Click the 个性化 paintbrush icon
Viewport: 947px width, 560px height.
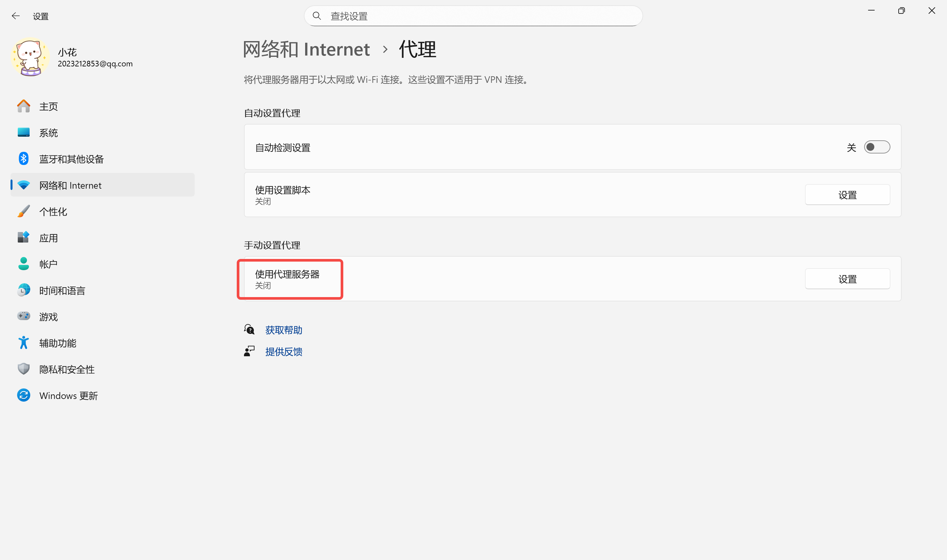tap(23, 211)
